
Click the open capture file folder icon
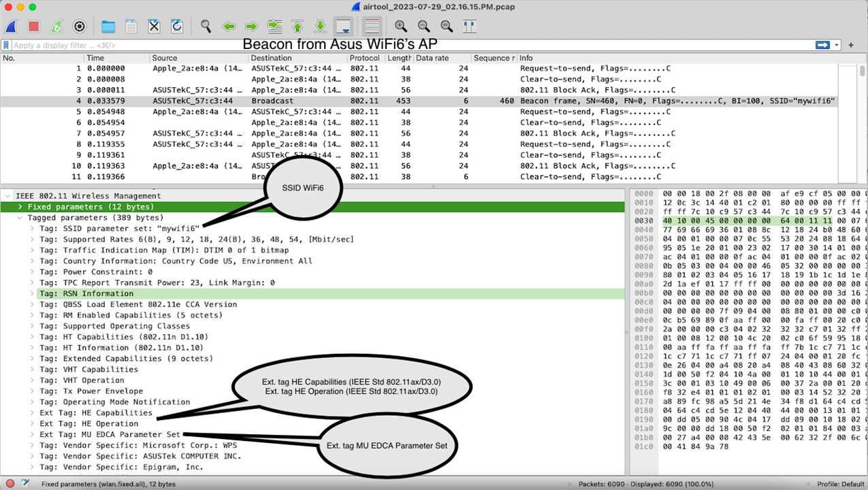click(x=108, y=27)
